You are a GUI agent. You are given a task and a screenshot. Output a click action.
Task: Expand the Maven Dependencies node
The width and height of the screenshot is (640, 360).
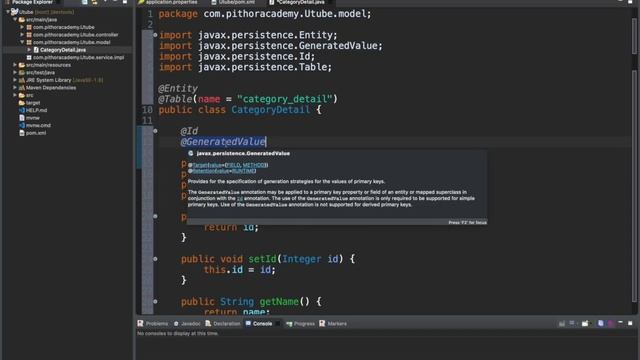(15, 88)
